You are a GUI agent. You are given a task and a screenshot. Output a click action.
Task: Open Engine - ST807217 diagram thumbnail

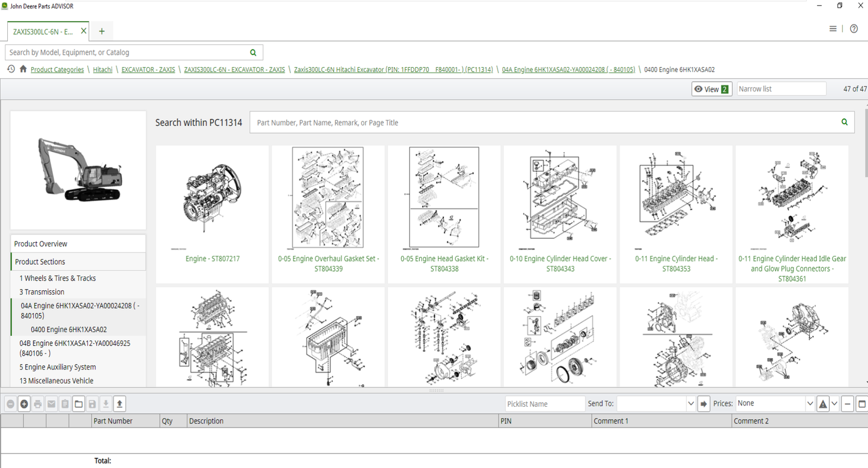coord(212,214)
